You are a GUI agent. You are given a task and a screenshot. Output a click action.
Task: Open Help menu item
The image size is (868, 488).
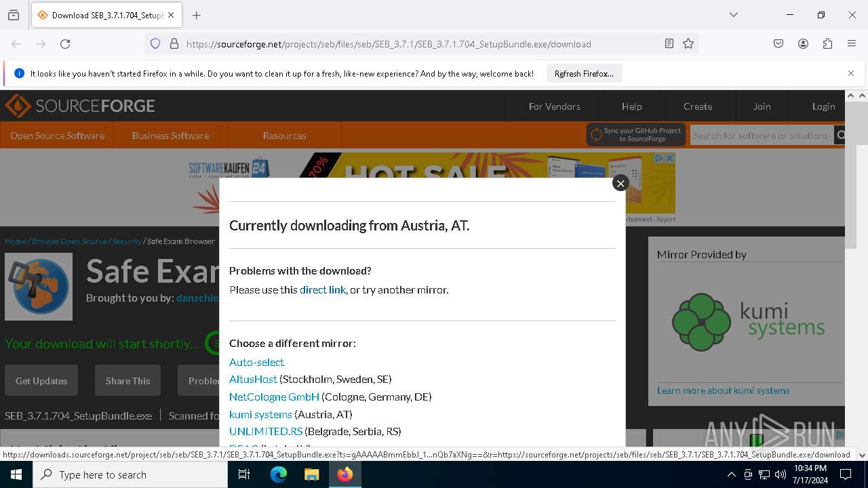(x=631, y=106)
